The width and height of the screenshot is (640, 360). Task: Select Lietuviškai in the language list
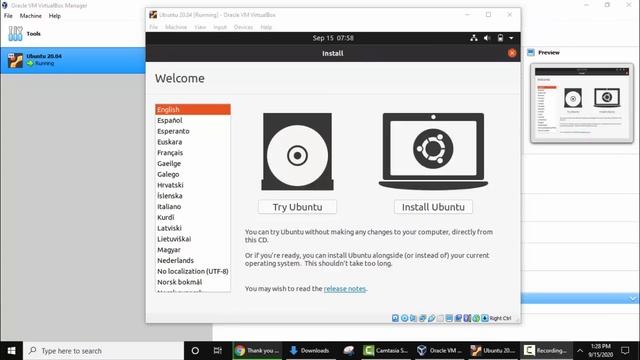pos(193,239)
